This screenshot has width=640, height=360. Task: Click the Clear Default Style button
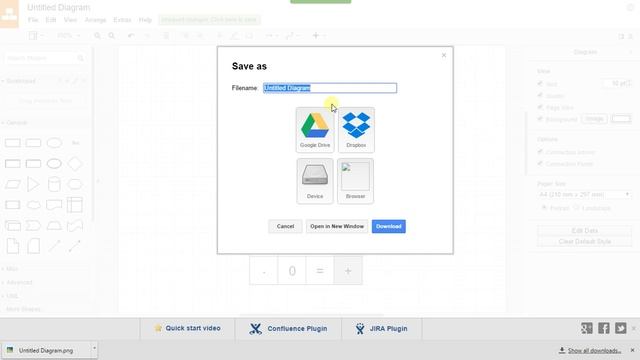point(584,242)
